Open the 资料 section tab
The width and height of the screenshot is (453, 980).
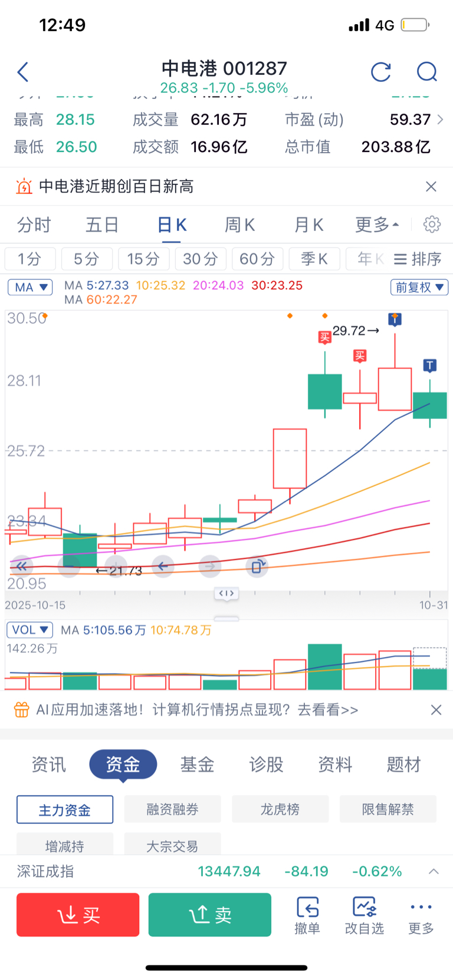[335, 764]
